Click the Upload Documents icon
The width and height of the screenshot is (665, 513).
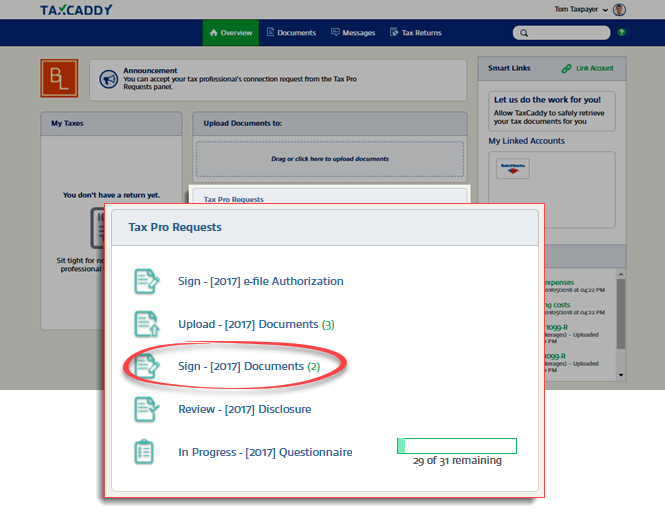click(147, 324)
